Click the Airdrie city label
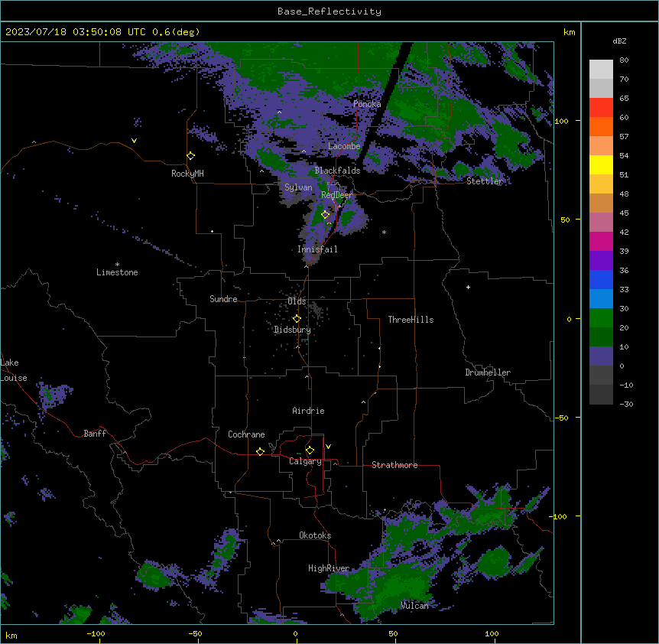The width and height of the screenshot is (659, 644). [x=308, y=411]
